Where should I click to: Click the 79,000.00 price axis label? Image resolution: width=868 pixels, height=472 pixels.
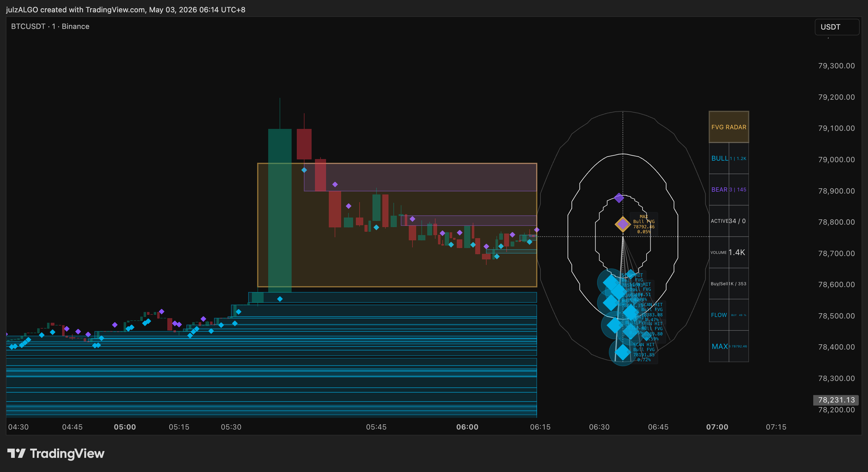(836, 159)
